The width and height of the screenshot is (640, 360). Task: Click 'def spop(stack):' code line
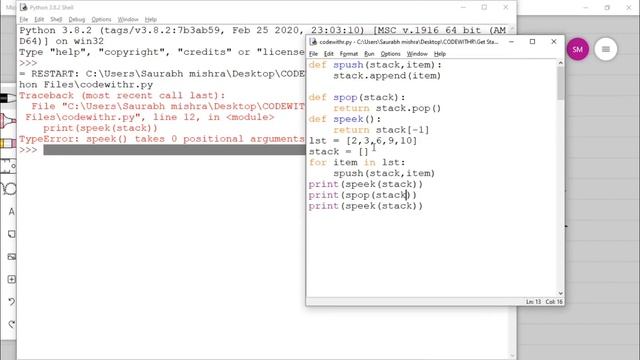[357, 98]
